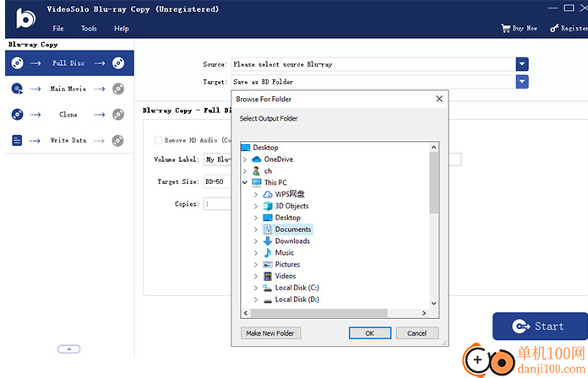Click the scroll-right arrow of folder tree
Screen dimensions: 588x378
tap(424, 313)
